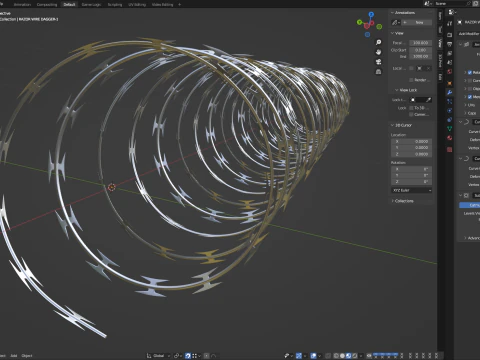Screen dimensions: 480x360
Task: Click the 3D Cursor Rotation Z field
Action: point(412,182)
